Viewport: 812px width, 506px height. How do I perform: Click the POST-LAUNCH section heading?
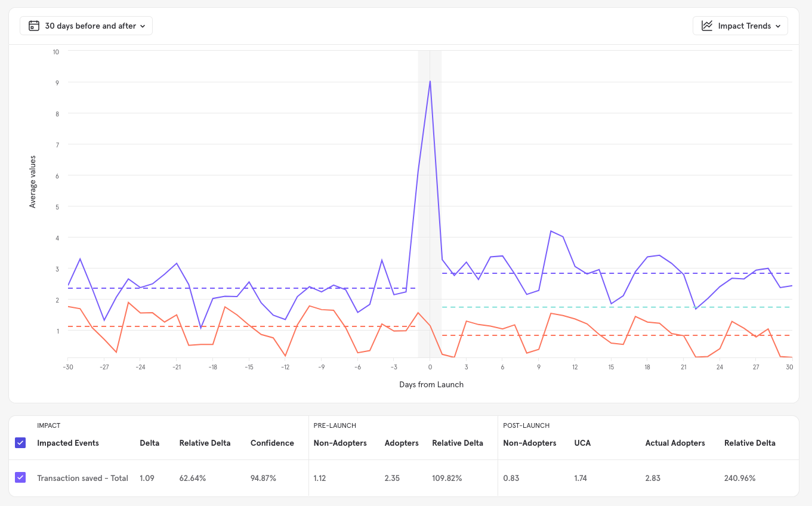pyautogui.click(x=526, y=425)
